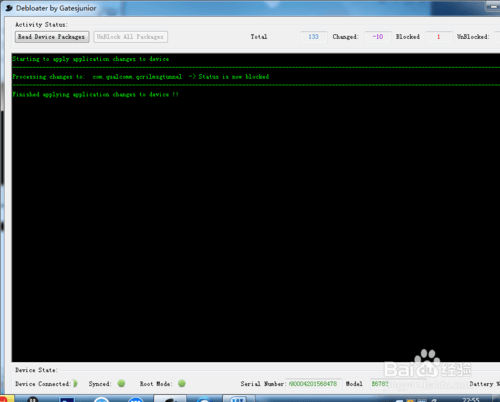Viewport: 500px width, 402px height.
Task: Click the taskbar clock showing 22:55
Action: (471, 399)
